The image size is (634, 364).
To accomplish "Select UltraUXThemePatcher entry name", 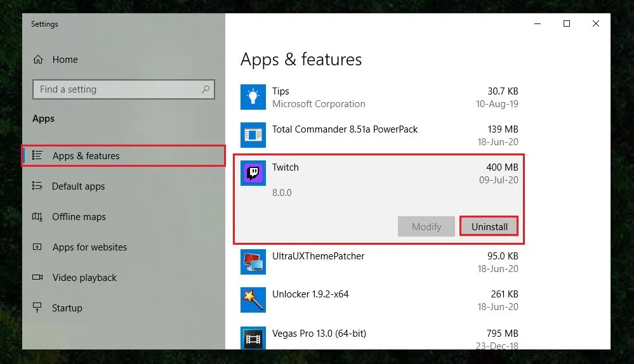I will (x=318, y=256).
